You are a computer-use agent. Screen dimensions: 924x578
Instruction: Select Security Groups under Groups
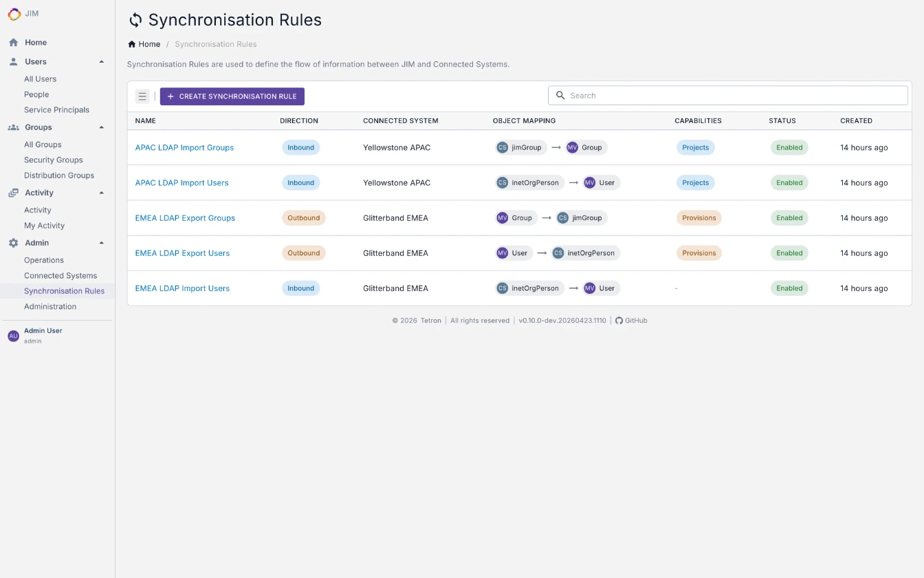(x=53, y=160)
